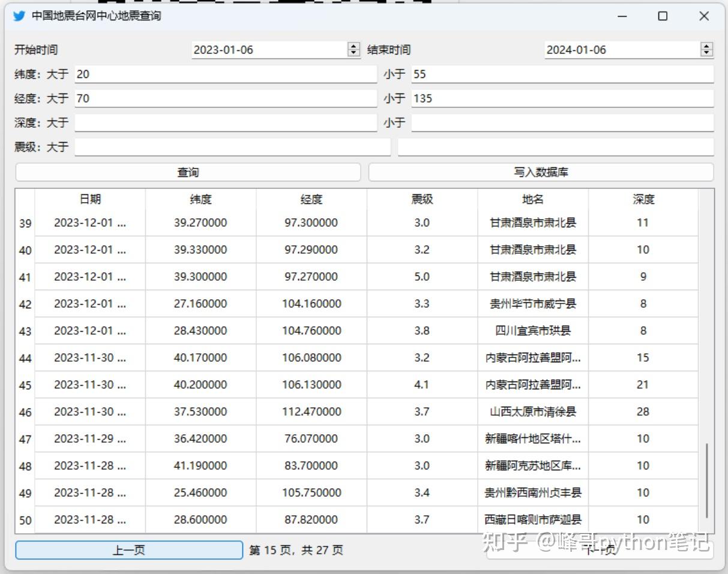Click 贵州黔西南州贞丰县 place cell
Viewport: 728px width, 574px height.
[533, 492]
